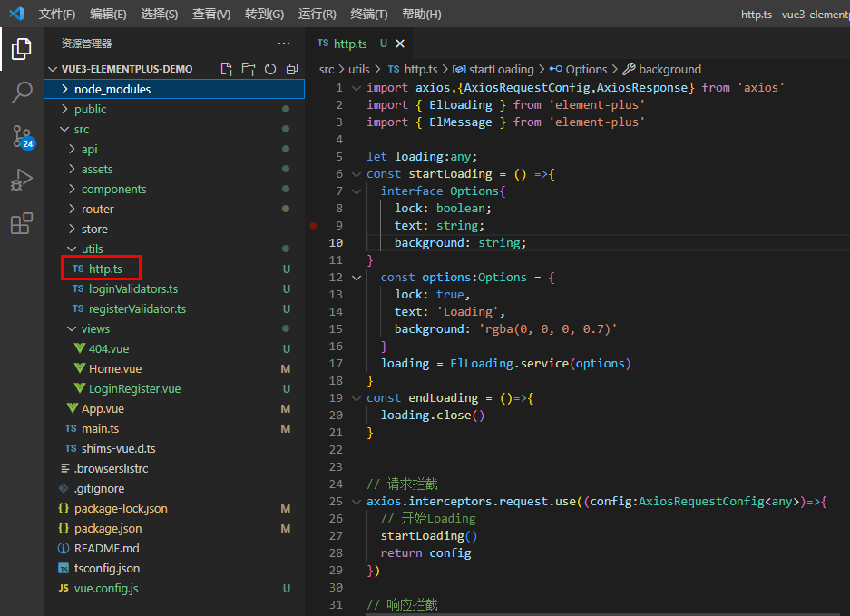Fold the startLoading function at line 6
This screenshot has width=850, height=616.
(x=357, y=174)
